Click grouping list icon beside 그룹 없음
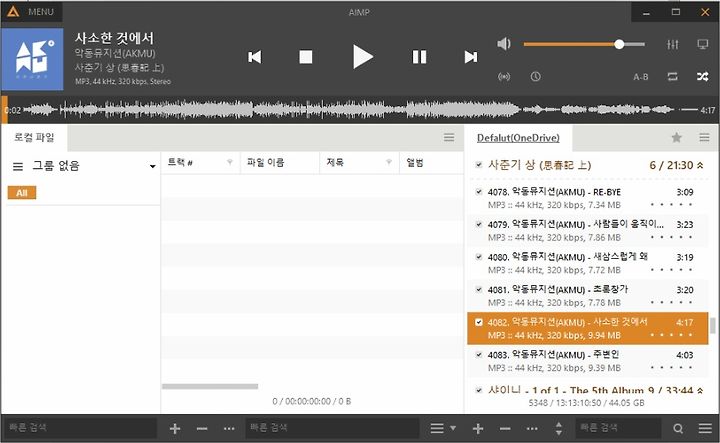 pyautogui.click(x=18, y=166)
